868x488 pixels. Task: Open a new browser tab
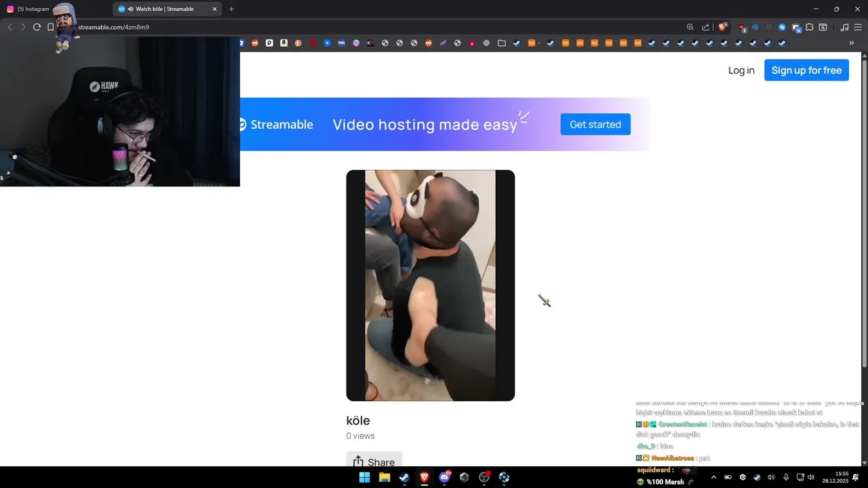pyautogui.click(x=231, y=9)
